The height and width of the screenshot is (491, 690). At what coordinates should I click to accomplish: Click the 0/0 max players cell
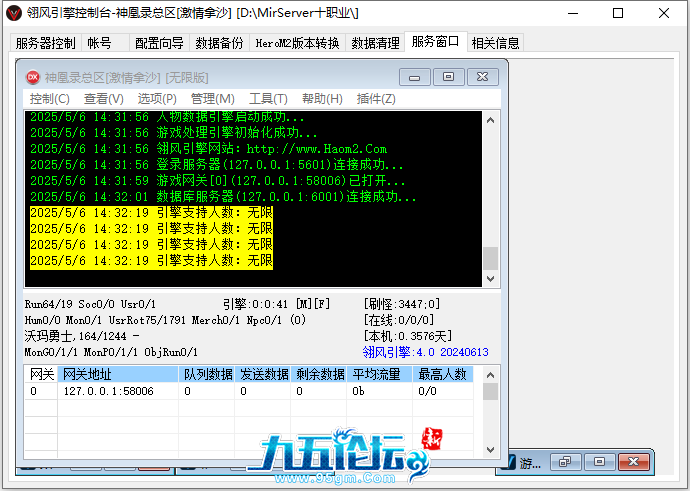[443, 391]
